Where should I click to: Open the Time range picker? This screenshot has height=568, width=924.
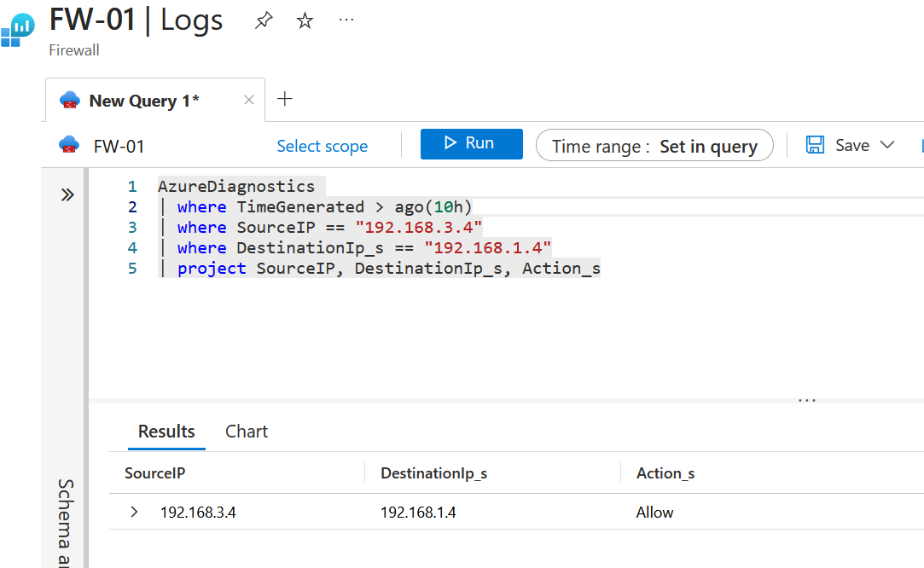pyautogui.click(x=654, y=145)
